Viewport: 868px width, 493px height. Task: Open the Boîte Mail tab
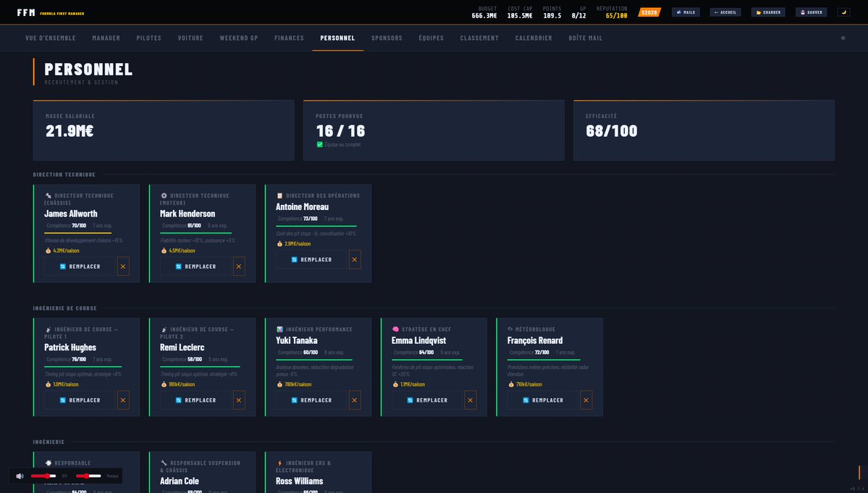(586, 38)
